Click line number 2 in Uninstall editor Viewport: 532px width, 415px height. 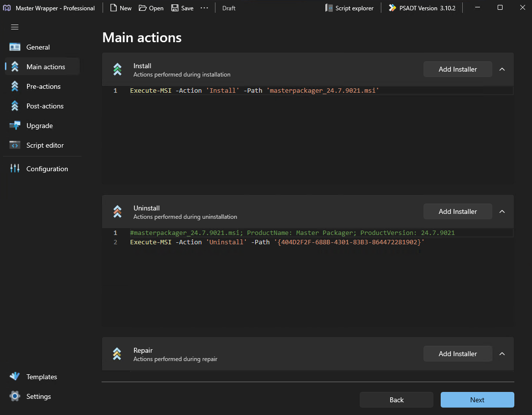[x=115, y=242]
